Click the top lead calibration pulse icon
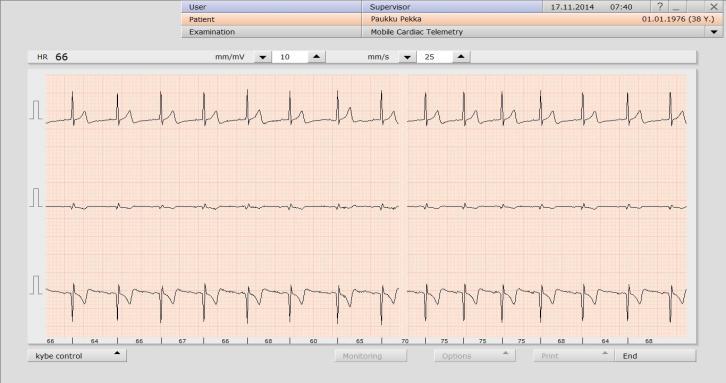This screenshot has width=726, height=383. tap(36, 110)
